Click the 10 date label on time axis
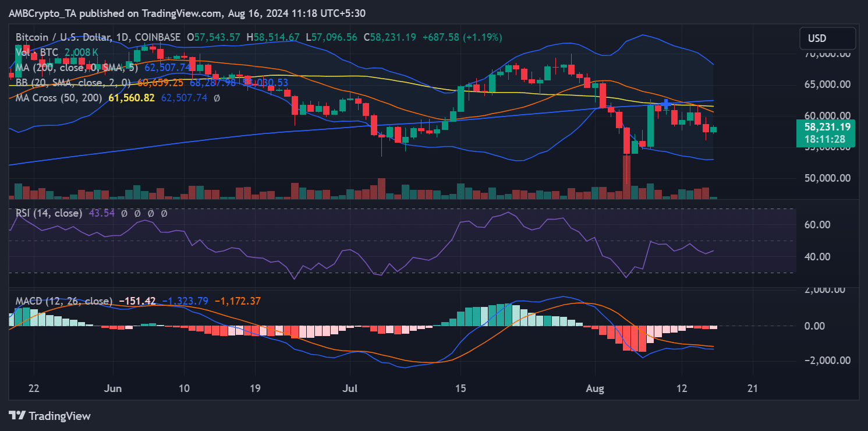The image size is (868, 431). pyautogui.click(x=184, y=388)
